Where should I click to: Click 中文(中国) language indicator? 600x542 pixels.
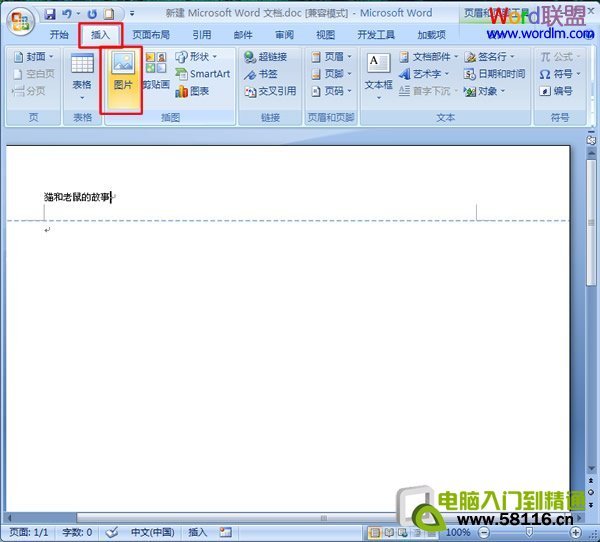(153, 532)
